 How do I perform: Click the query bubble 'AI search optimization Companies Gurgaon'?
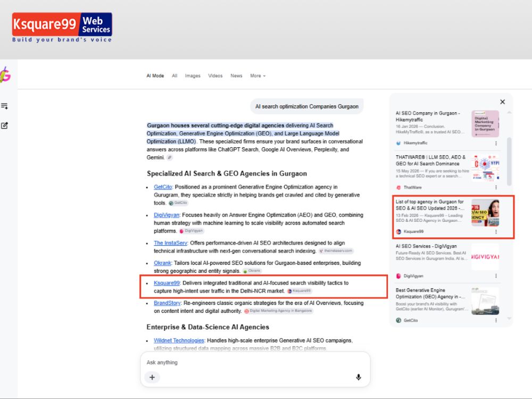coord(307,106)
